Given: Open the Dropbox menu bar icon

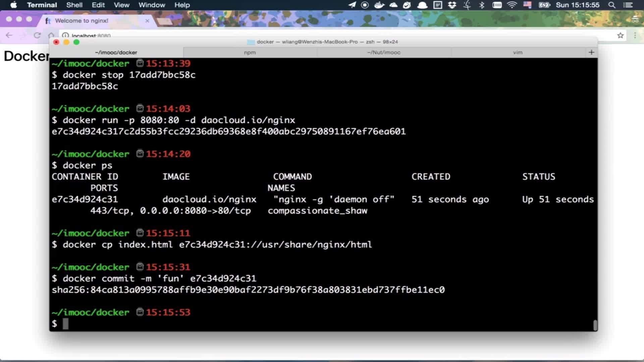Looking at the screenshot, I should (x=452, y=5).
